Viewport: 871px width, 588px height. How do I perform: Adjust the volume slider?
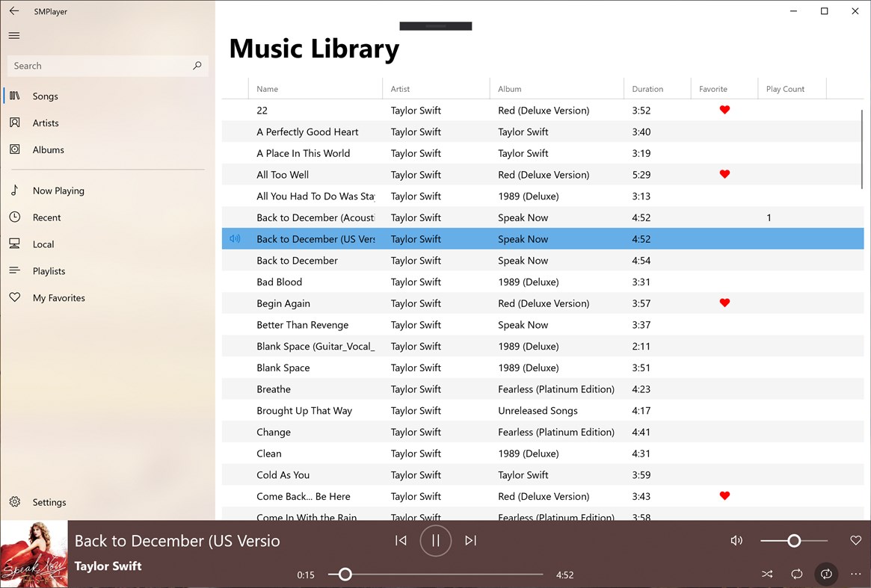[x=794, y=540]
